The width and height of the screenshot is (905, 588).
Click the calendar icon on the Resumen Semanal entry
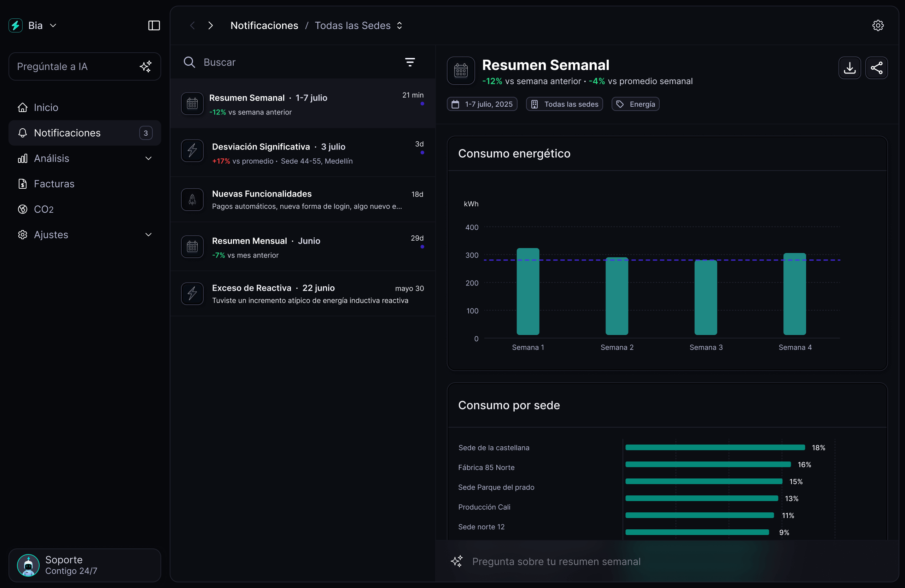(192, 104)
